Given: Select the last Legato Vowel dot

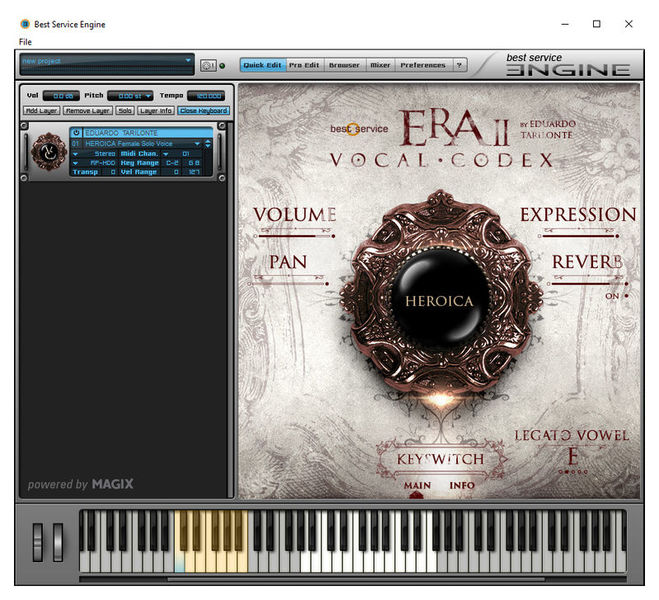Looking at the screenshot, I should [x=585, y=472].
